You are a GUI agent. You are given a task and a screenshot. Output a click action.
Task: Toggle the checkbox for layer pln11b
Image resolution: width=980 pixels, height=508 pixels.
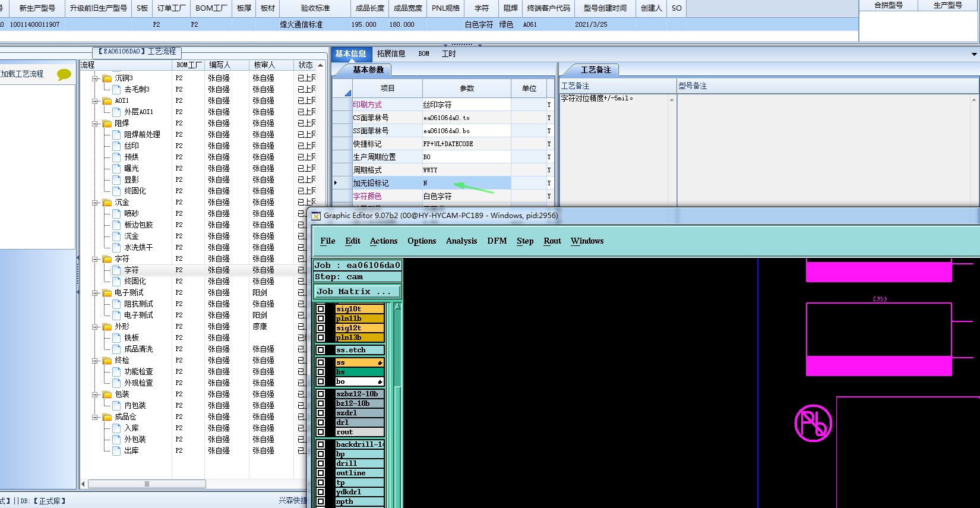[321, 318]
